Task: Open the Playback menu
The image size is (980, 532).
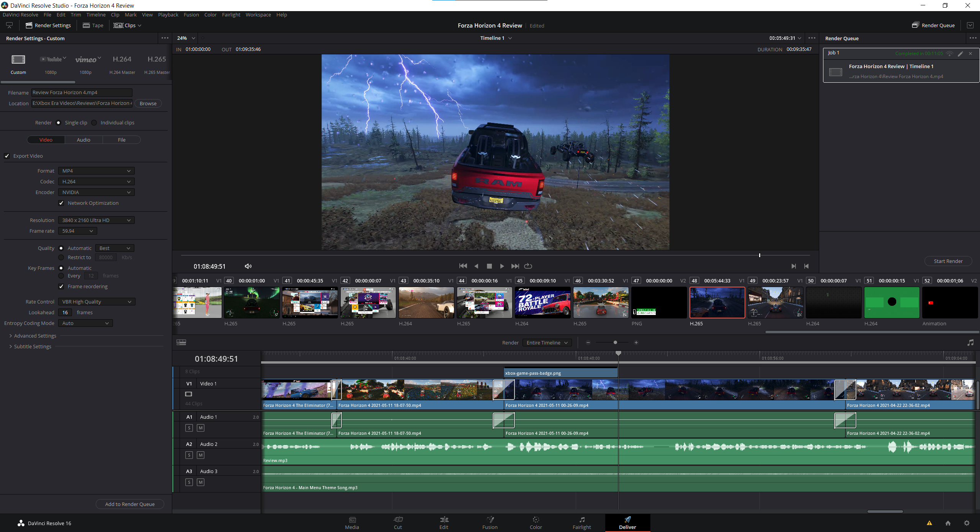Action: click(x=168, y=15)
